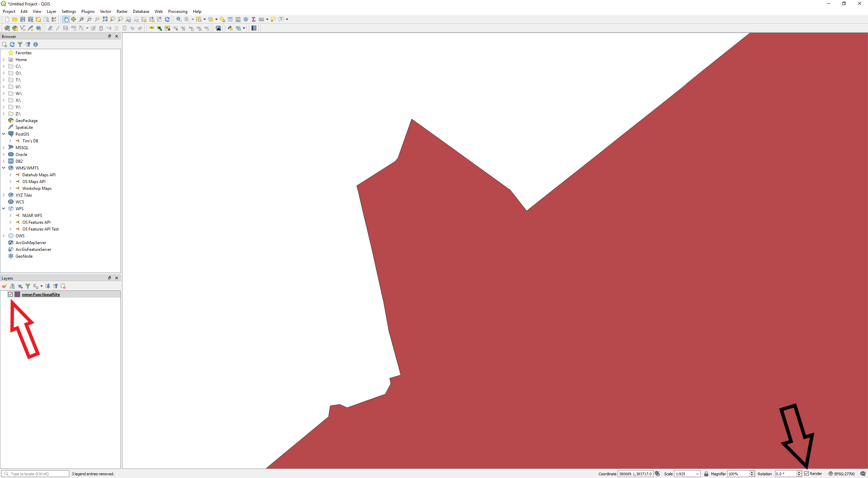Open the Statistical Summary icon

pos(253,19)
